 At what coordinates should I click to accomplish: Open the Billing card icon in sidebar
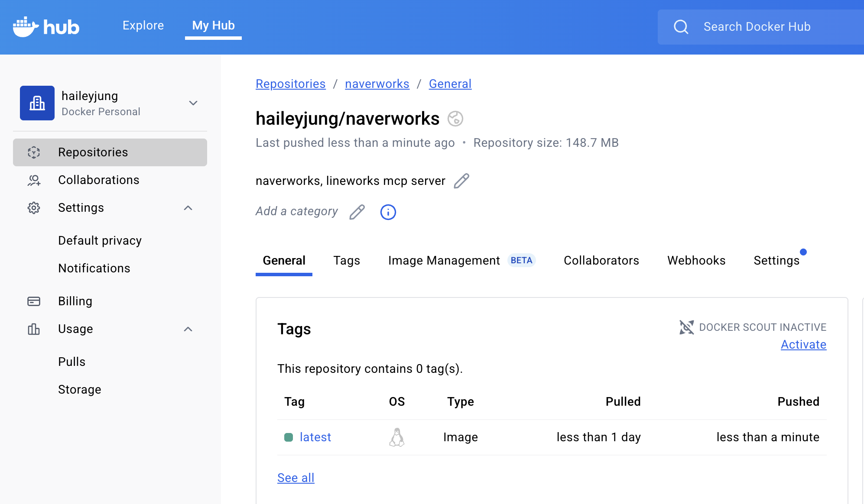click(x=34, y=301)
